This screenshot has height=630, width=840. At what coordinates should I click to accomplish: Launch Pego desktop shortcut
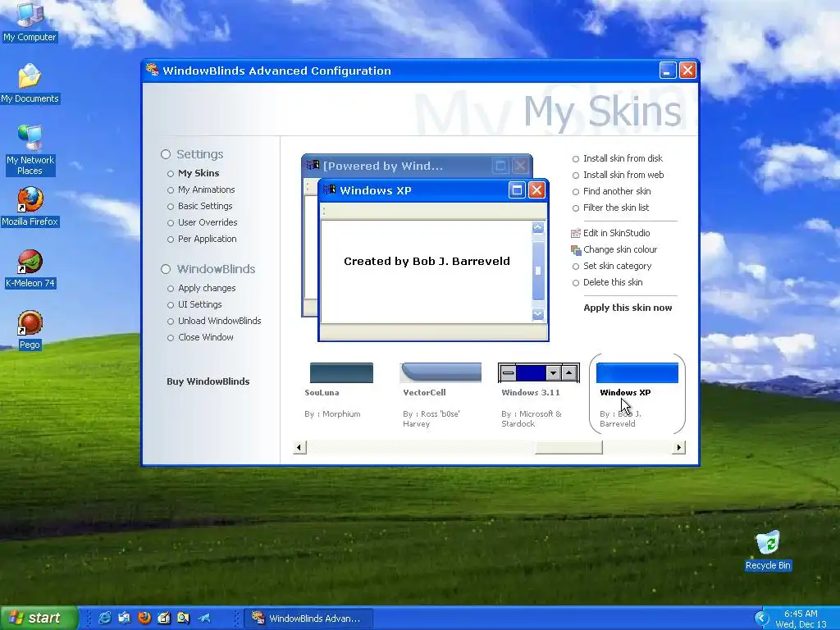tap(30, 330)
